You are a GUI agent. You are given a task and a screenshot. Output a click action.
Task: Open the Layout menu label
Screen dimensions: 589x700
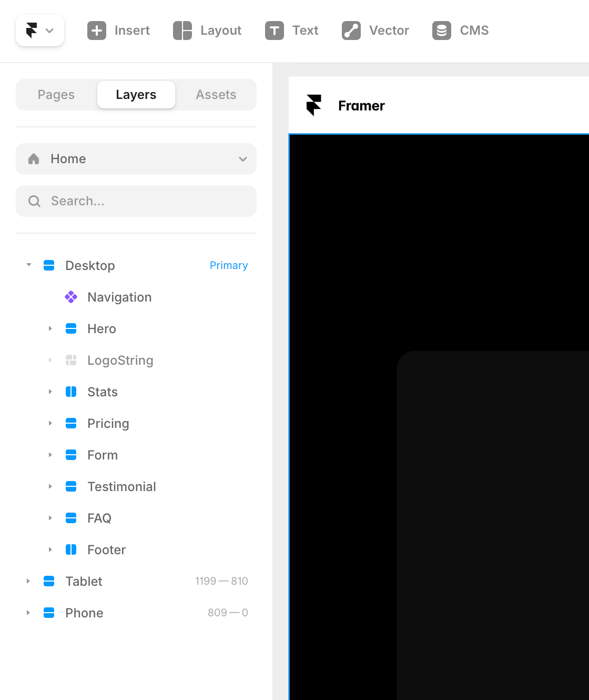[x=221, y=31]
